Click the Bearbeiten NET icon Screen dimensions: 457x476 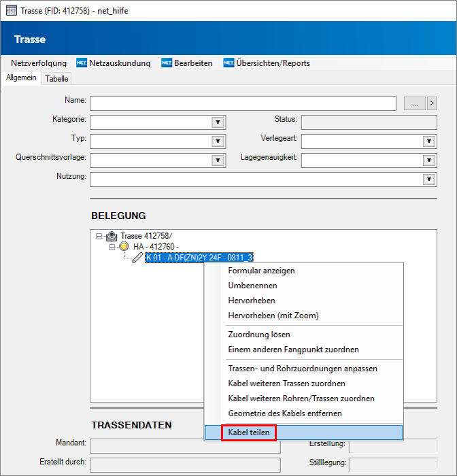click(167, 63)
